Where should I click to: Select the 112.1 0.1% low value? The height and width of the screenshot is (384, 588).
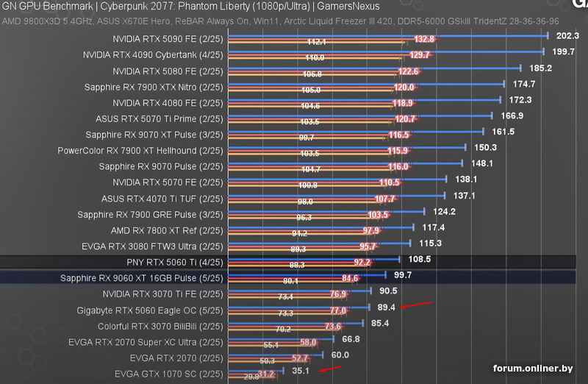point(317,42)
